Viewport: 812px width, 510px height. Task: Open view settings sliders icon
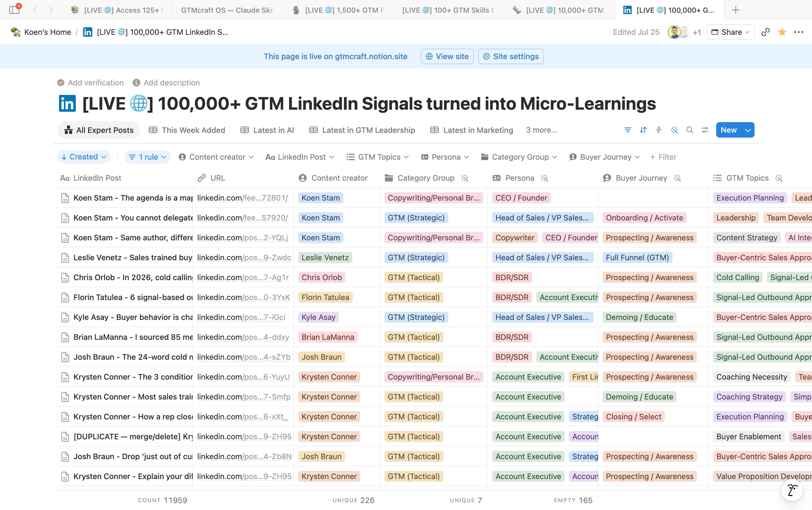(705, 130)
